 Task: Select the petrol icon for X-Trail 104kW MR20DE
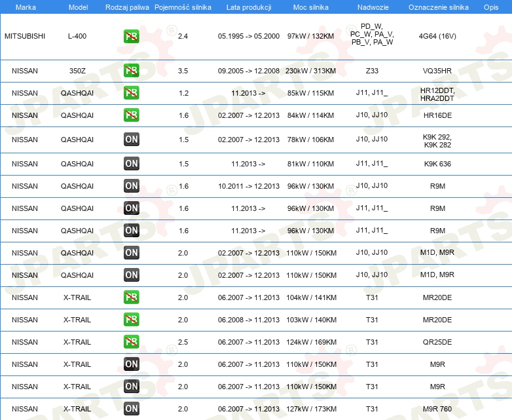click(131, 297)
